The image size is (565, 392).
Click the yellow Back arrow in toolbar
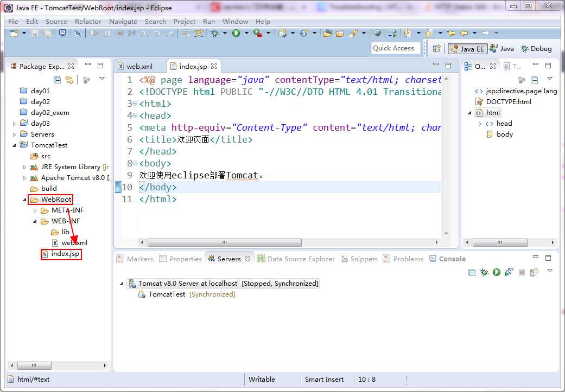[464, 33]
